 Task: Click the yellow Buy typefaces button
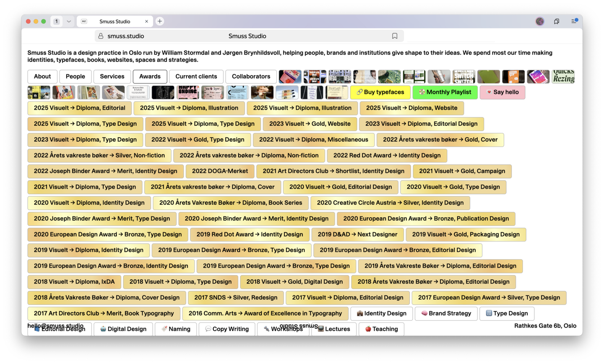tap(380, 92)
